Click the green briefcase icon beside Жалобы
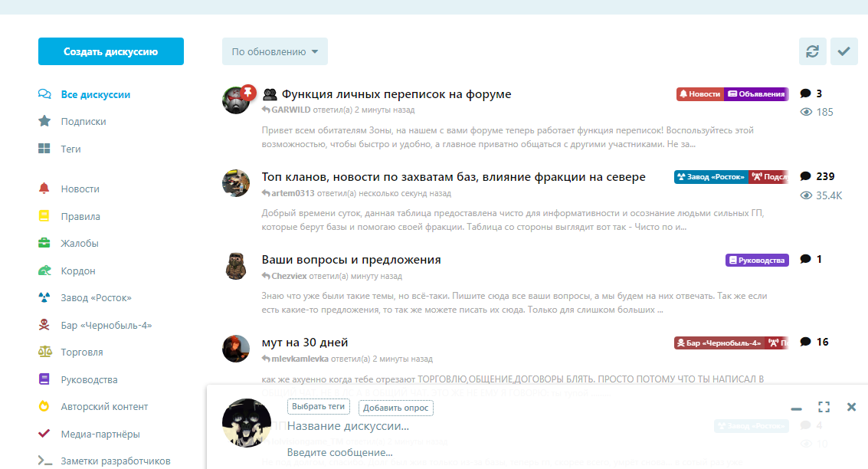This screenshot has height=469, width=868. pos(44,243)
